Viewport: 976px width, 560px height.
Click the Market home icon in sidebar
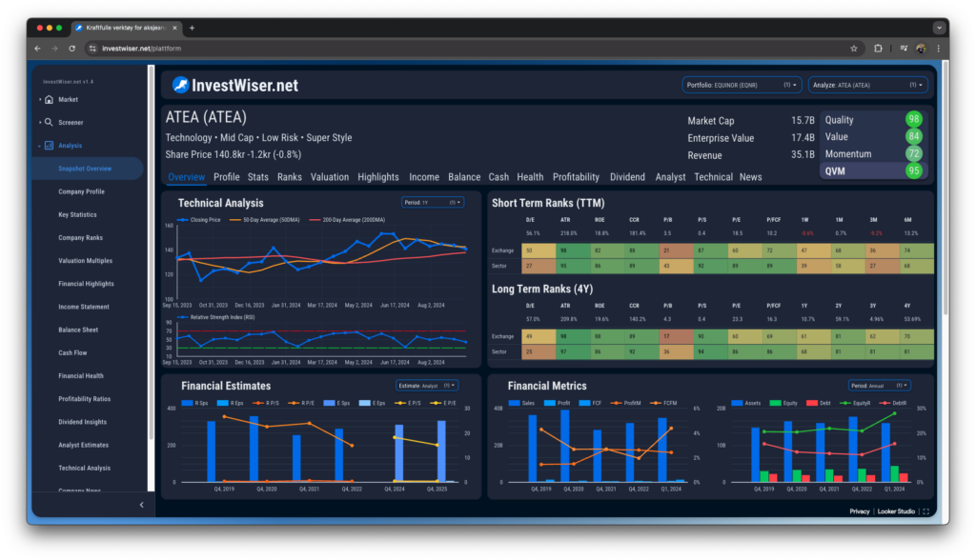click(x=50, y=100)
